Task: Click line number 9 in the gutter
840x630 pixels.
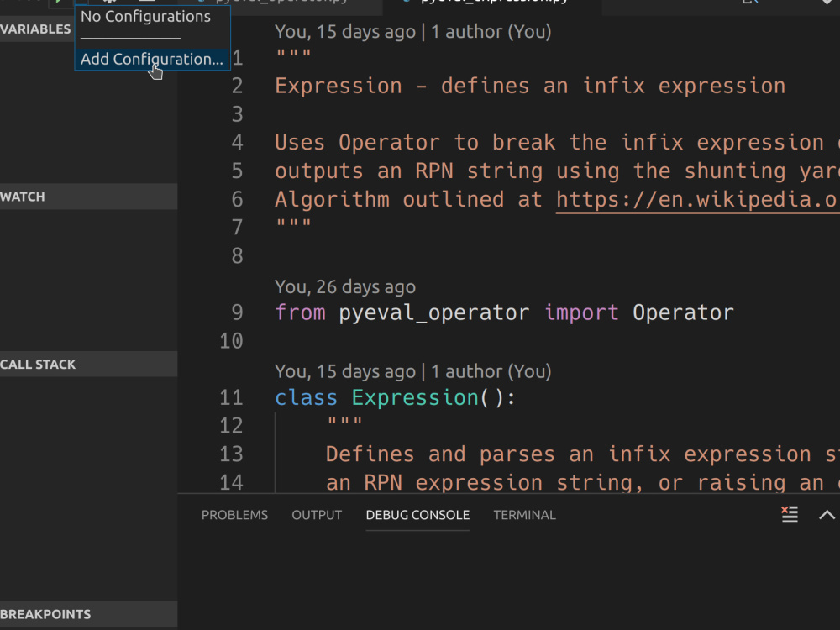Action: click(x=238, y=312)
